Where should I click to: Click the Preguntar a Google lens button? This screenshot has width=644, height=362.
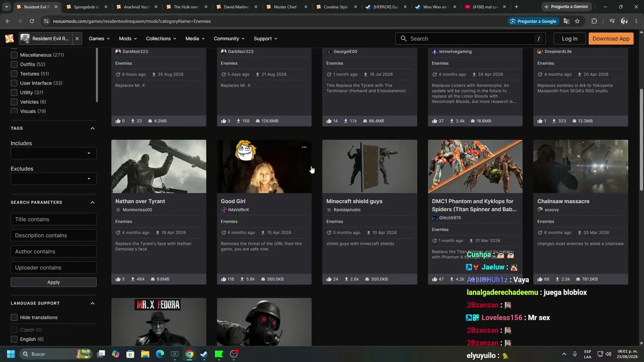point(533,21)
